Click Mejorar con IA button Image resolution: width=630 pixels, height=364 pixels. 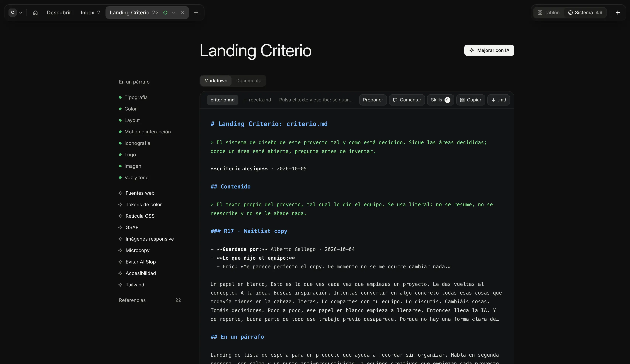tap(489, 50)
